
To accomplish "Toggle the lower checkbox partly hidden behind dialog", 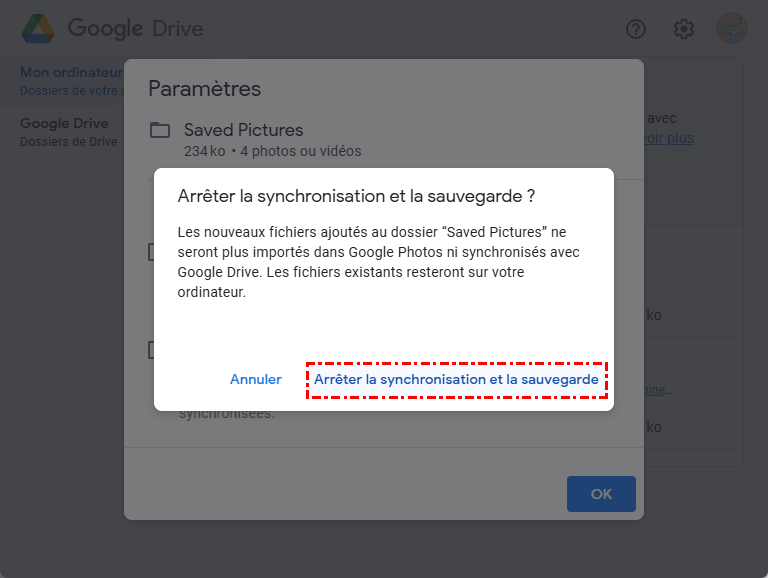I will tap(151, 350).
